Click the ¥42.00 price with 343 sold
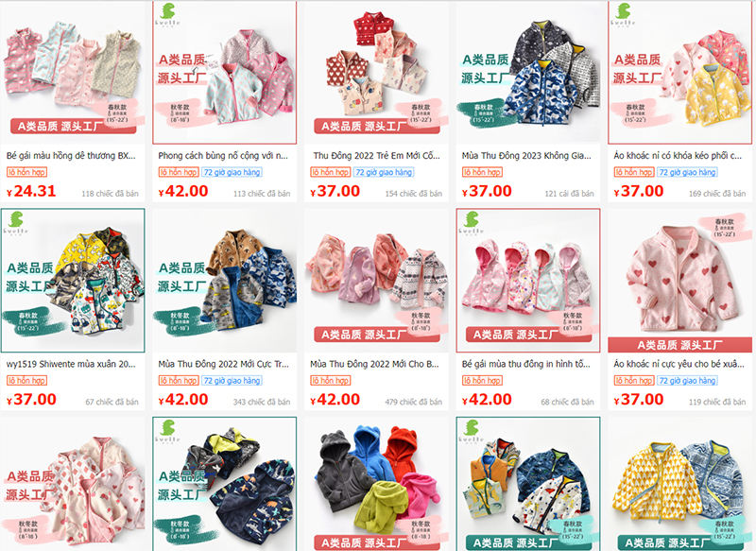 tap(183, 400)
